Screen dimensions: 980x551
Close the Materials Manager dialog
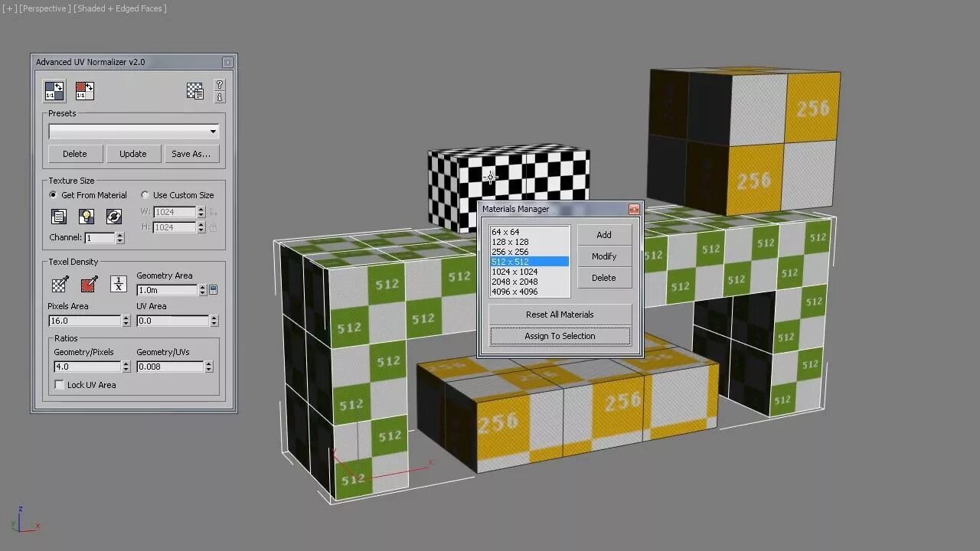[634, 209]
